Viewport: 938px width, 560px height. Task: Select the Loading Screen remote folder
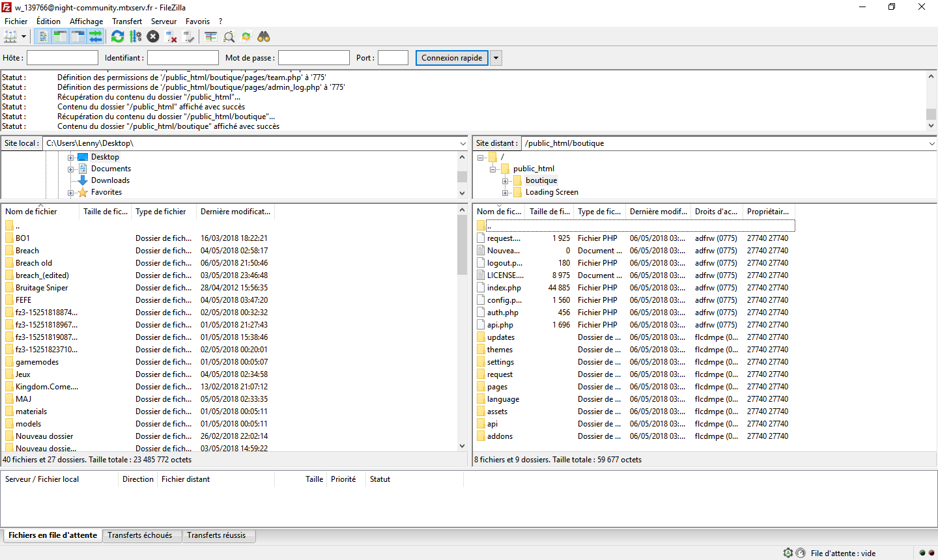552,192
